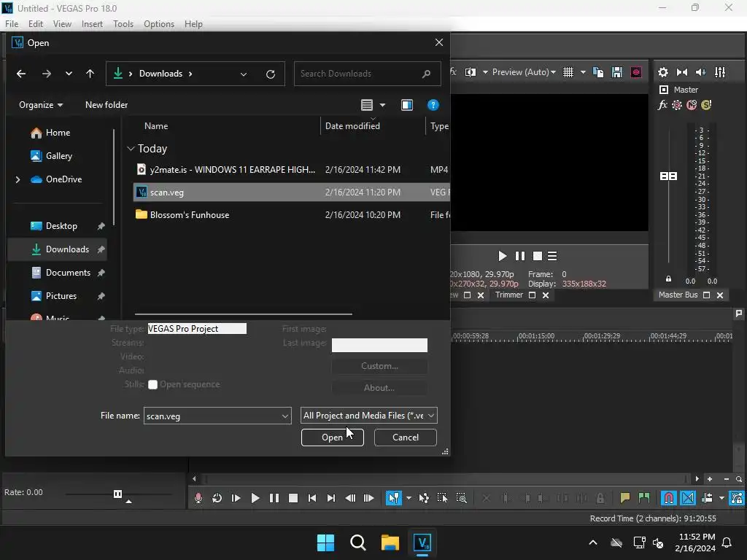Toggle Enable Snapping magnet icon
747x560 pixels.
pos(669,498)
